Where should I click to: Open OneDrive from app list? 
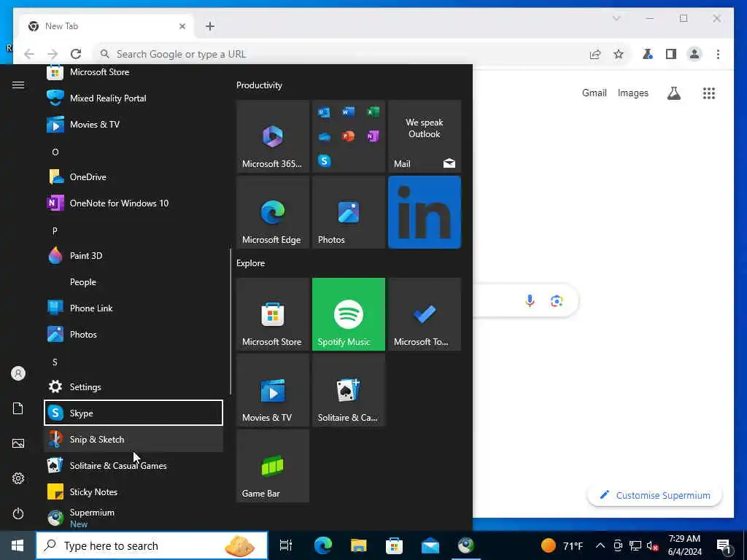[x=133, y=176]
